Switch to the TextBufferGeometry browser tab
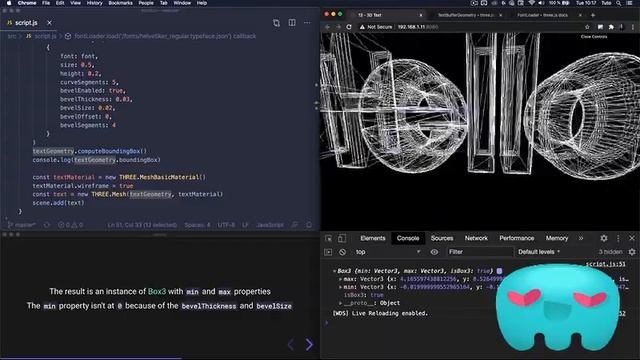Image resolution: width=640 pixels, height=360 pixels. pos(465,15)
